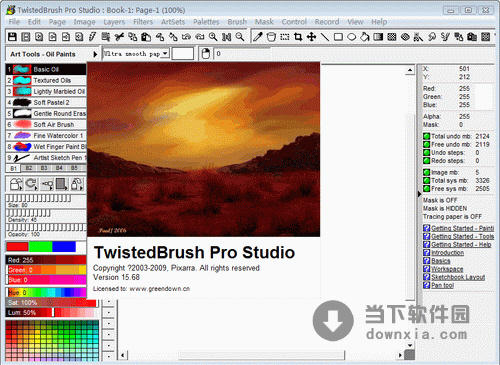Open the ArtSets menu
The width and height of the screenshot is (500, 365).
pos(173,22)
